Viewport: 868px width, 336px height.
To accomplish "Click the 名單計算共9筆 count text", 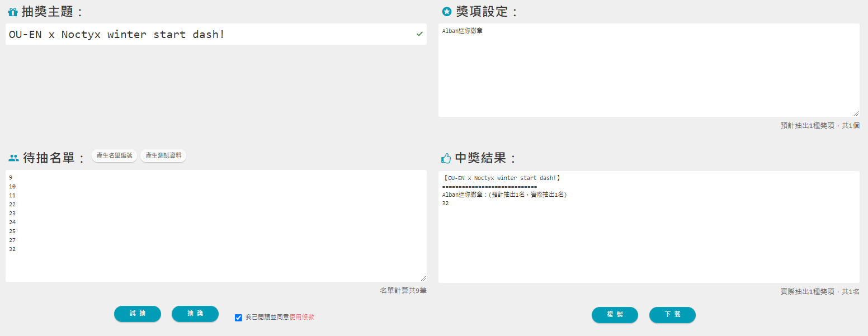I will coord(403,290).
